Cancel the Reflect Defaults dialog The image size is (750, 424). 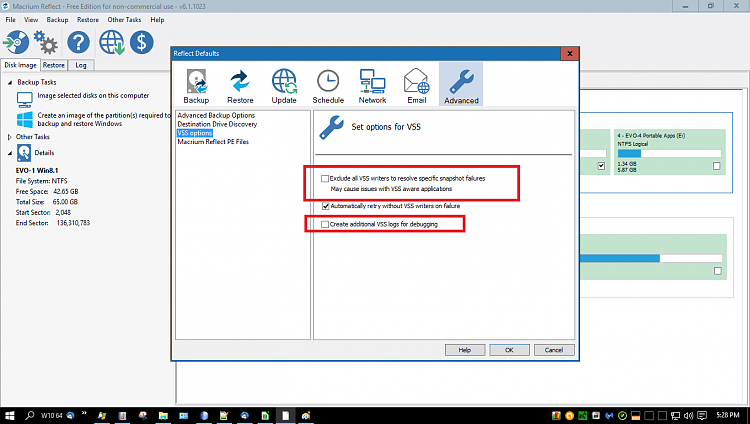point(554,350)
